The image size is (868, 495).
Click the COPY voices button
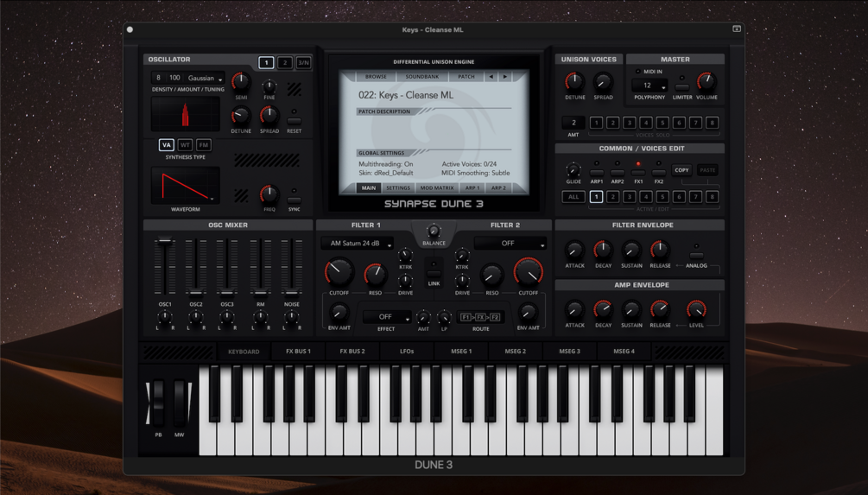point(682,170)
